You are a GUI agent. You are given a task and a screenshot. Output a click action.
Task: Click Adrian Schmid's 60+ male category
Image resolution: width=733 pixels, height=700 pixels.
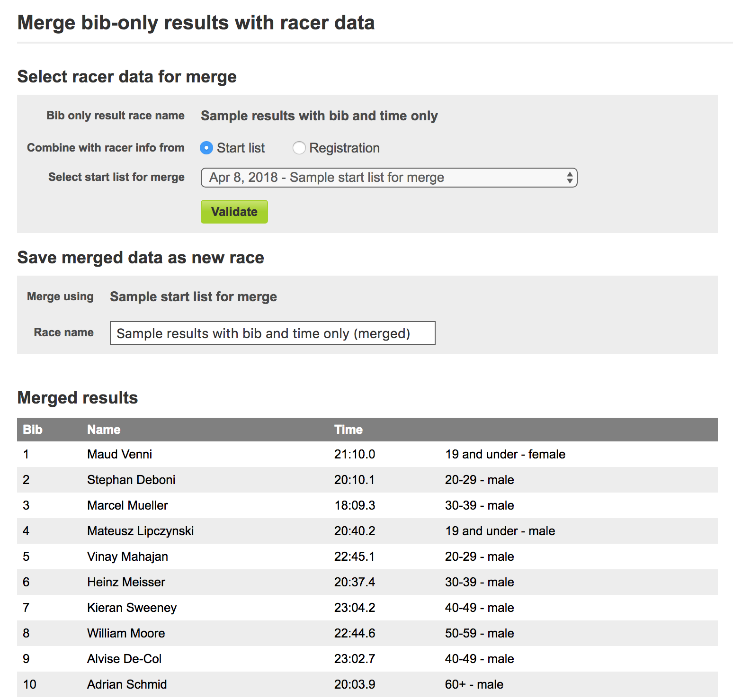click(x=474, y=684)
